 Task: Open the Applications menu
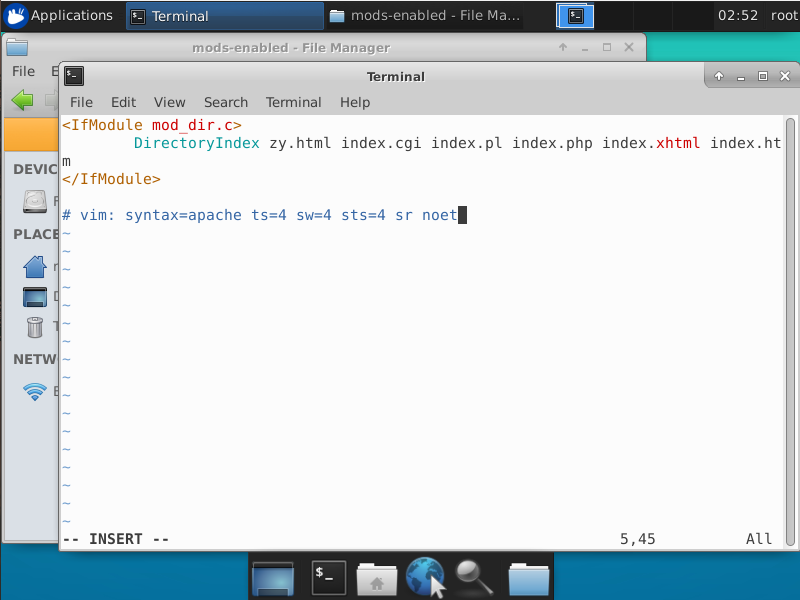tap(58, 16)
